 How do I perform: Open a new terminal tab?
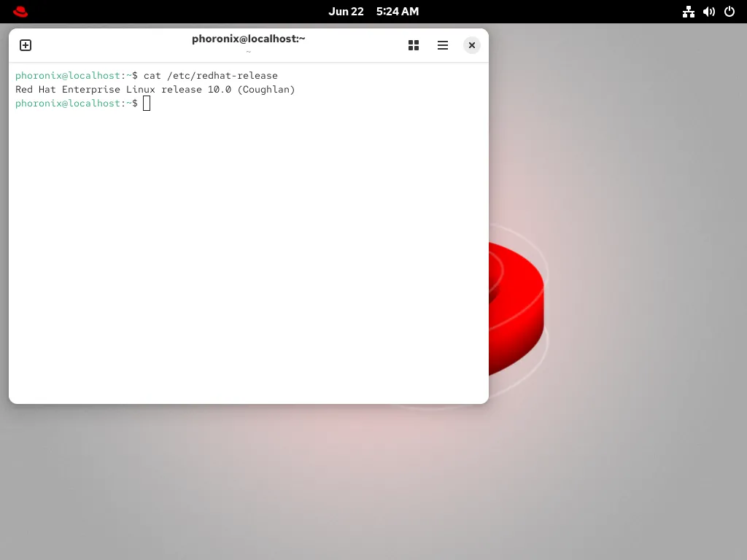coord(26,45)
